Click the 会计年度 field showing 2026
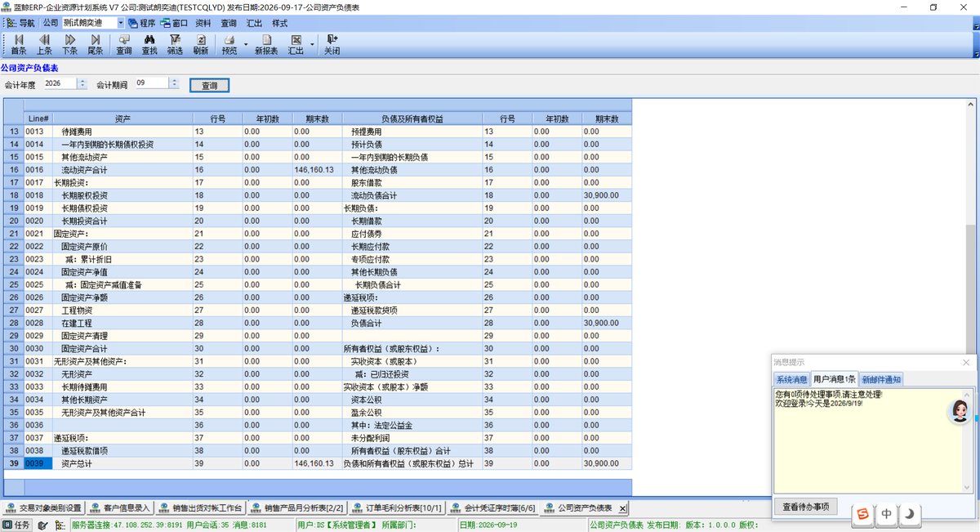The image size is (980, 532). click(x=60, y=83)
